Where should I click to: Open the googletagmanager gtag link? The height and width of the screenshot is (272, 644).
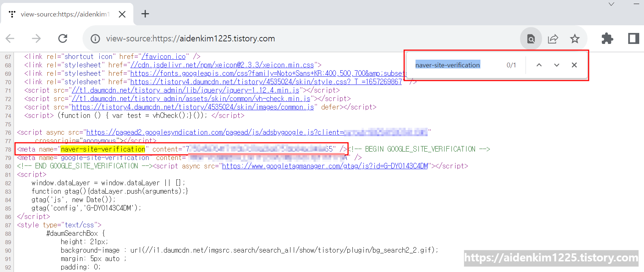click(x=325, y=166)
